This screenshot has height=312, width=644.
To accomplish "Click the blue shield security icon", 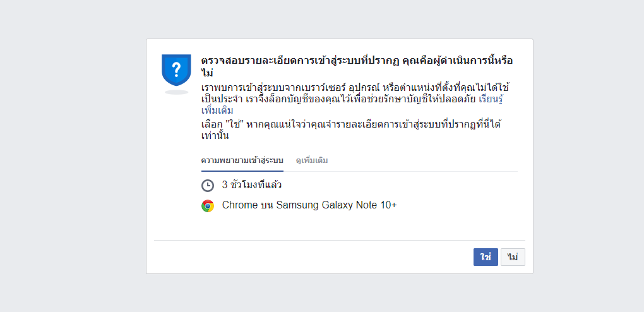I will [176, 70].
